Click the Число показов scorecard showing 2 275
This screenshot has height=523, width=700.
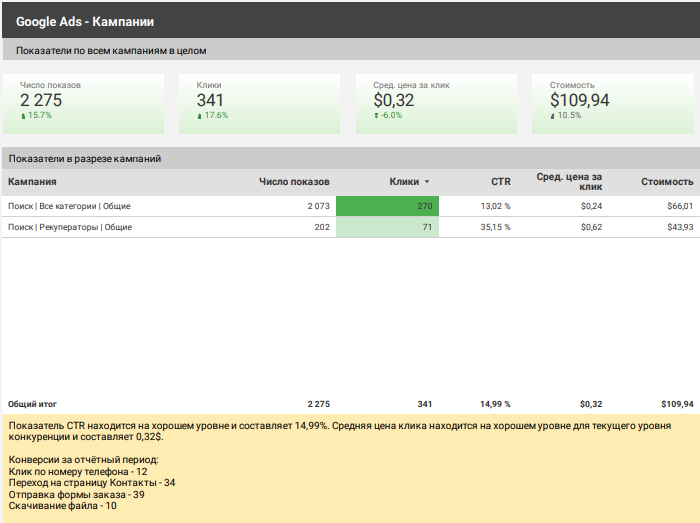[41, 100]
